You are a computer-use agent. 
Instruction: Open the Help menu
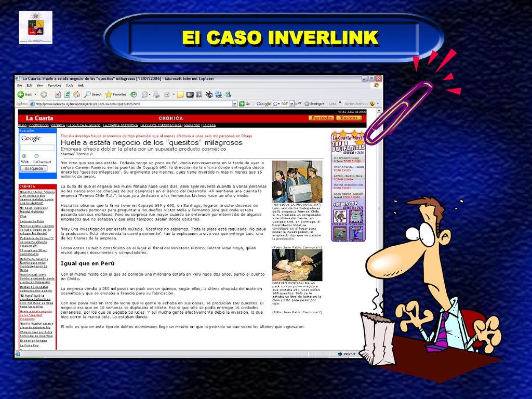click(81, 86)
